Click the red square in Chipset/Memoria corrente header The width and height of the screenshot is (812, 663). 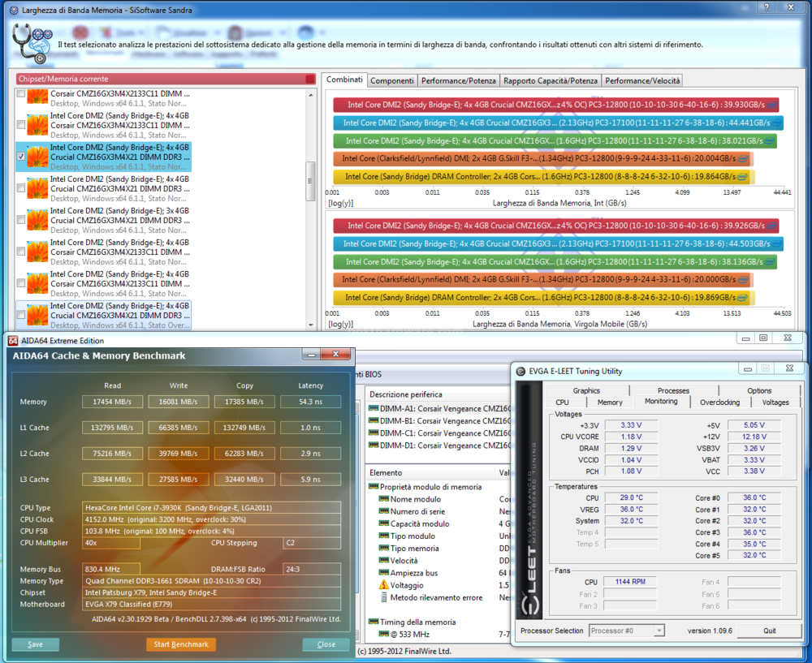(309, 79)
